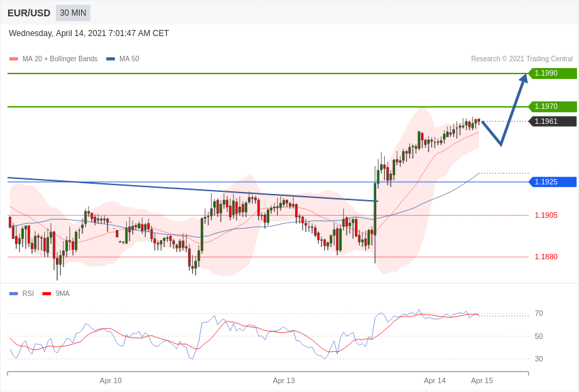
Task: Click the Apr 14 date label
Action: pyautogui.click(x=435, y=380)
